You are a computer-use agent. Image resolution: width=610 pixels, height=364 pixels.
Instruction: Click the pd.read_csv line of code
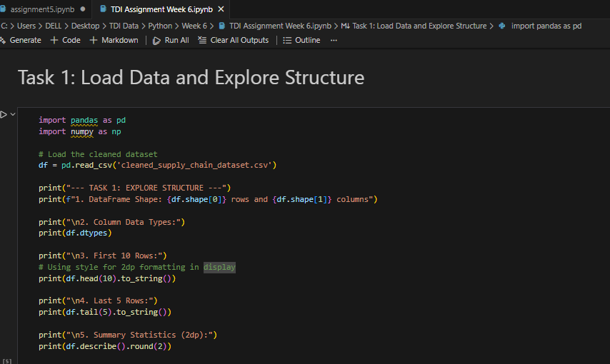(158, 166)
